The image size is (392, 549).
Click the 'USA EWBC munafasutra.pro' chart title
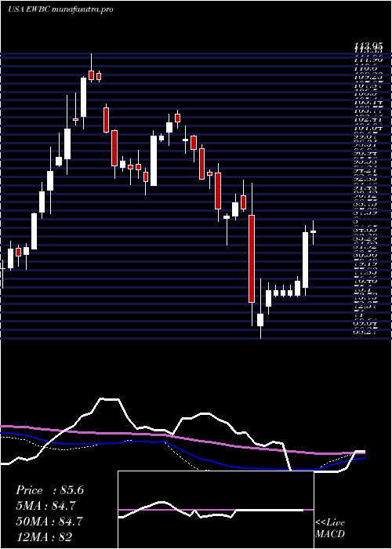pos(60,9)
